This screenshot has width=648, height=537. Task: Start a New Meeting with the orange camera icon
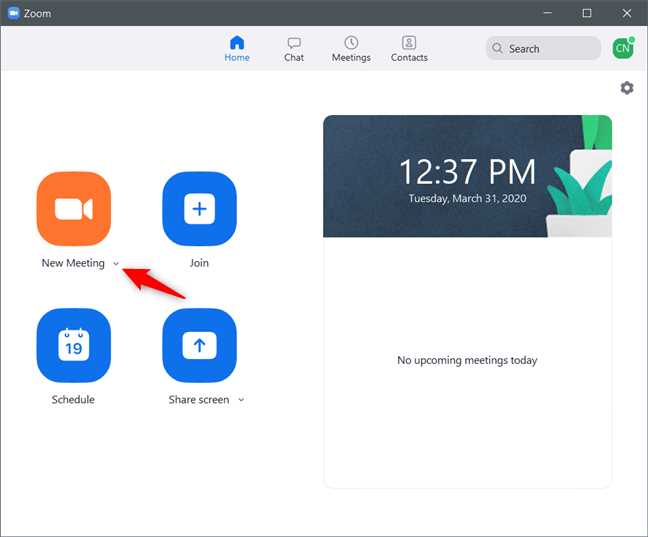pos(74,209)
